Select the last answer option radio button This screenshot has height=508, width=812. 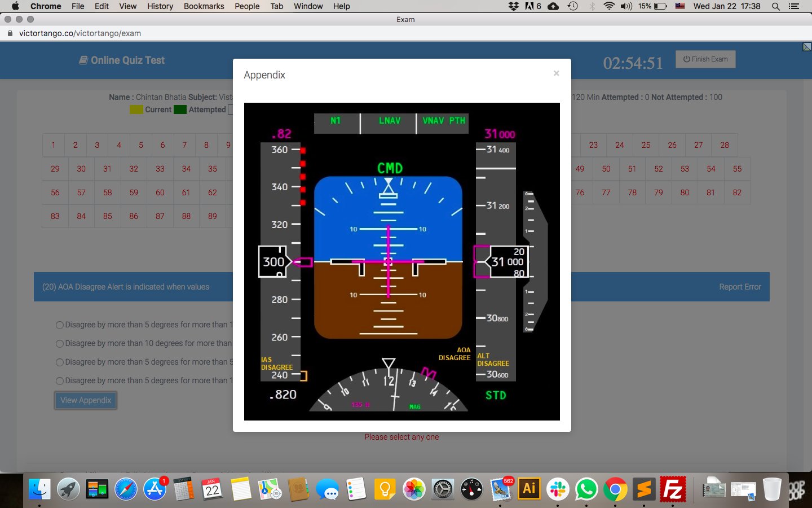[60, 381]
